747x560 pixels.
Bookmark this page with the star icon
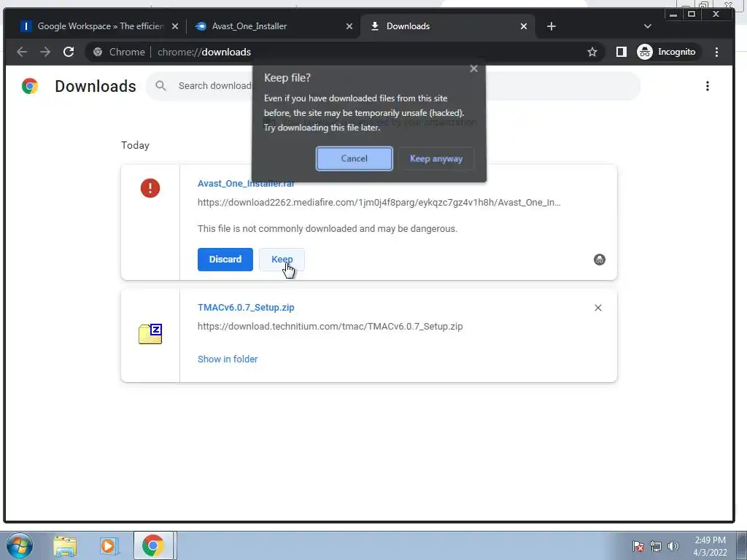[x=592, y=52]
